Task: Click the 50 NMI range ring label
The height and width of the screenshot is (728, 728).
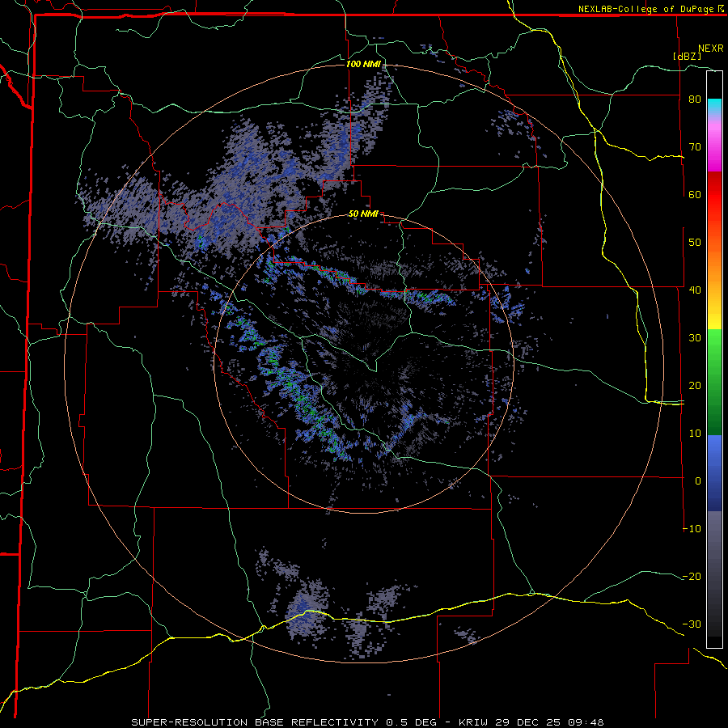Action: [x=363, y=214]
